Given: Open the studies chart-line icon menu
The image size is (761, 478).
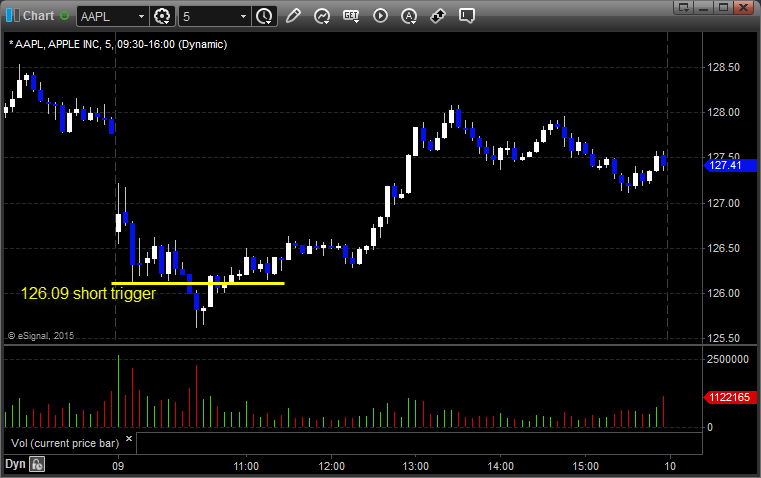Looking at the screenshot, I should pyautogui.click(x=322, y=16).
